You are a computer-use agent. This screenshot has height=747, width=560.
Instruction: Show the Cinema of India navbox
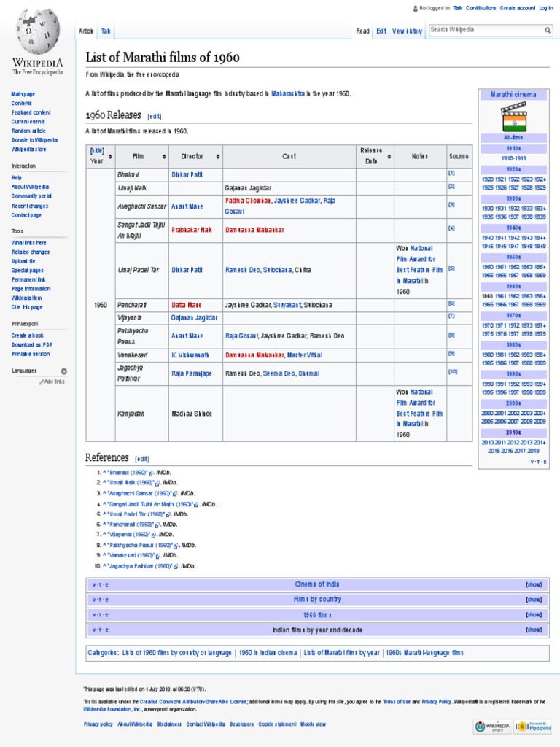pos(533,584)
